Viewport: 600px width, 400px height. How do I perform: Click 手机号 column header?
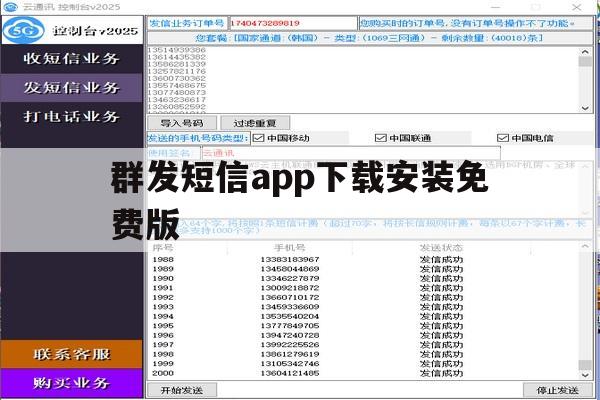290,248
